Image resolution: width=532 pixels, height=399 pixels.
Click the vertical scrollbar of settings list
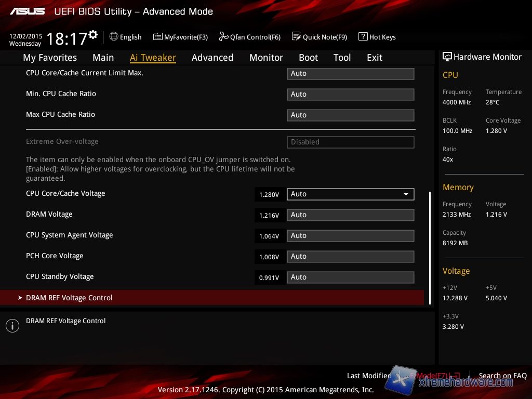point(430,239)
